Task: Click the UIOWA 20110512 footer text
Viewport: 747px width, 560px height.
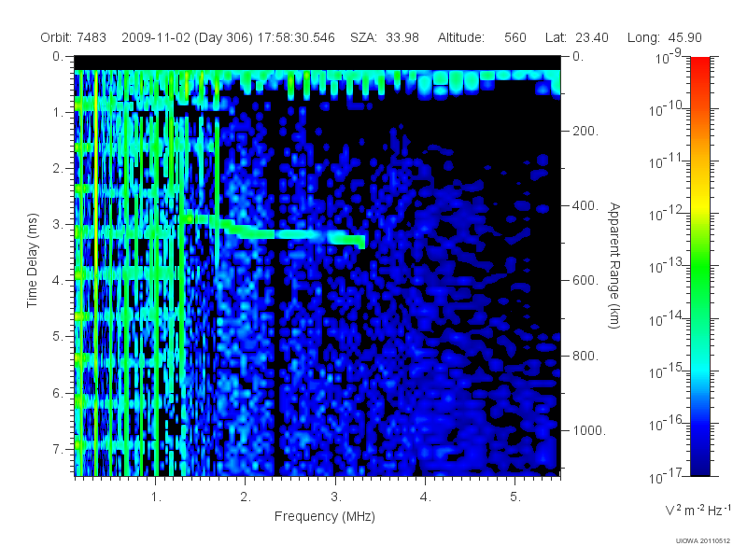Action: coord(703,540)
